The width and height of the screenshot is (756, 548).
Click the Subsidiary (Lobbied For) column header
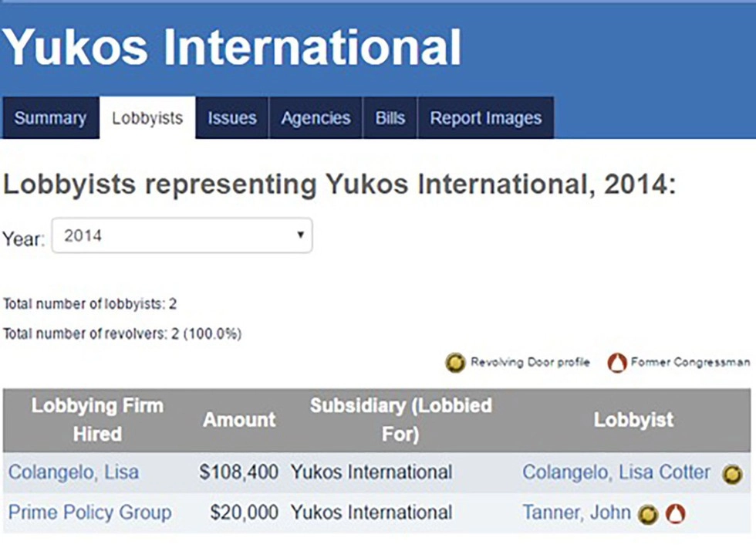pyautogui.click(x=400, y=420)
